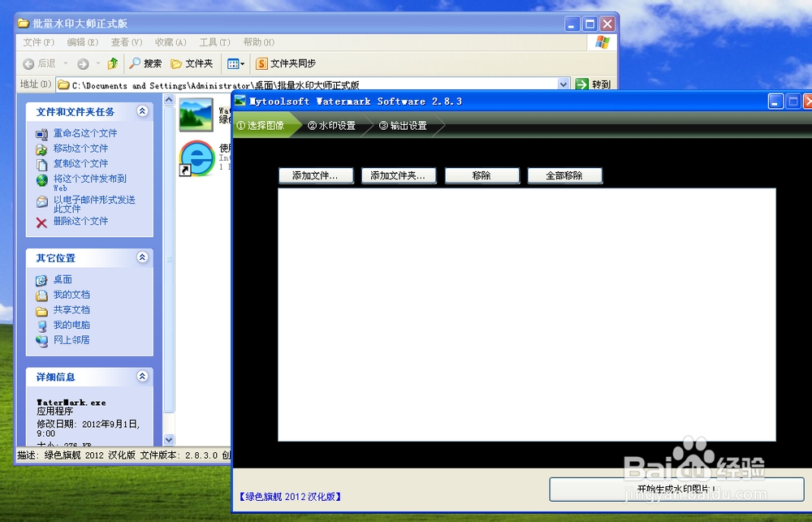Screen dimensions: 812x522
Task: Maximize the 批量水印大师正式版 Explorer window
Action: 590,24
